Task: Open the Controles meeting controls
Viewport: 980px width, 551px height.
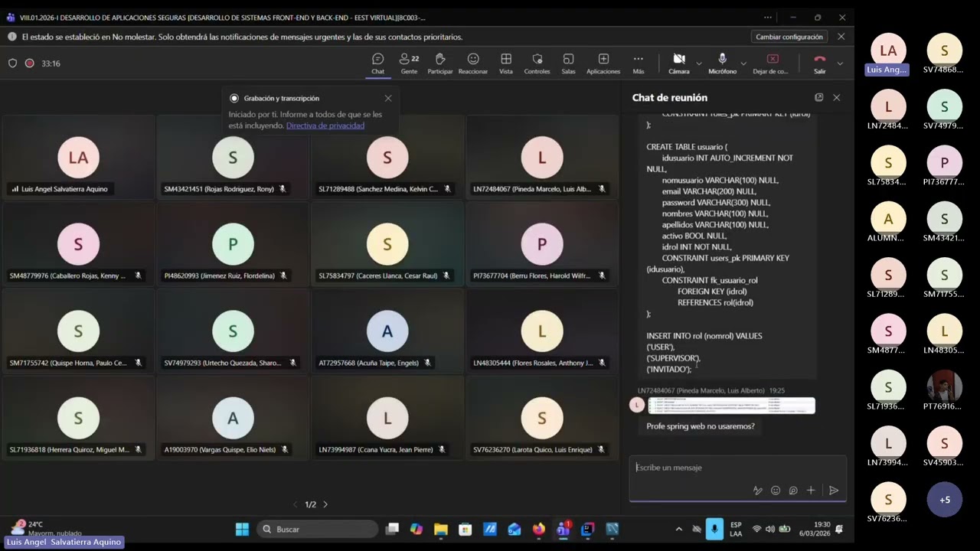Action: [537, 64]
